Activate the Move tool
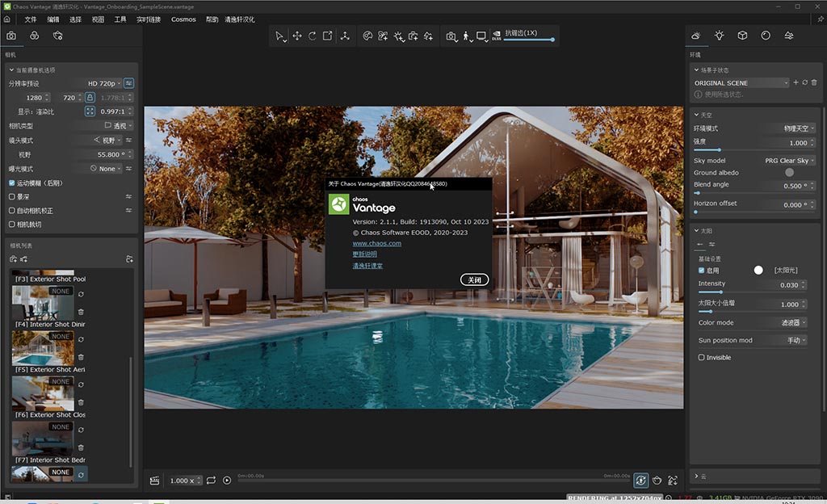The width and height of the screenshot is (827, 504). pos(297,36)
